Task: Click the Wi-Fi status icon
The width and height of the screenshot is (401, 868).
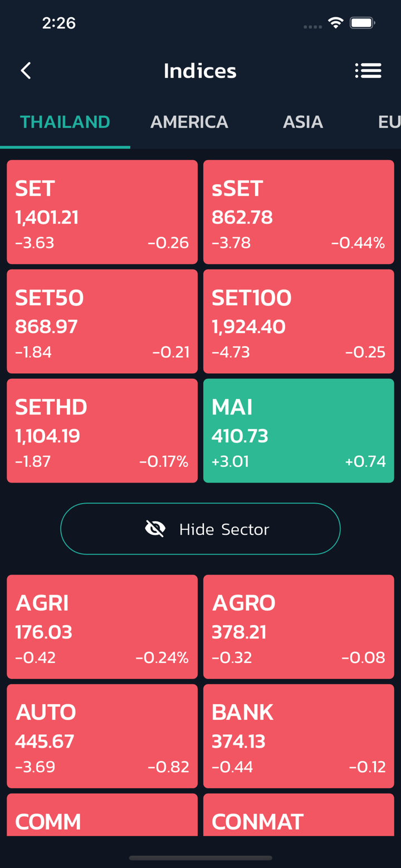Action: point(335,23)
